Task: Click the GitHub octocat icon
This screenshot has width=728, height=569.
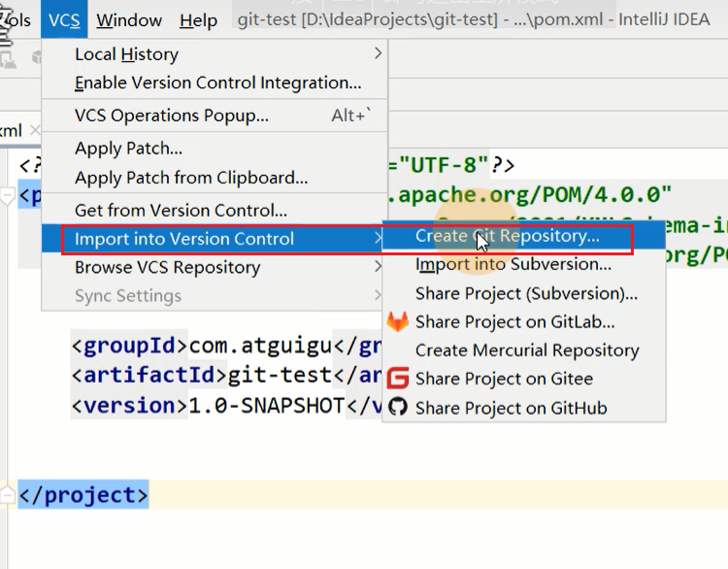Action: (398, 408)
